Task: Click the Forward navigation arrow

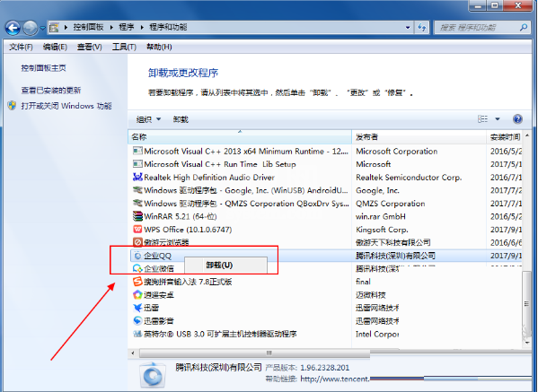Action: pyautogui.click(x=31, y=28)
